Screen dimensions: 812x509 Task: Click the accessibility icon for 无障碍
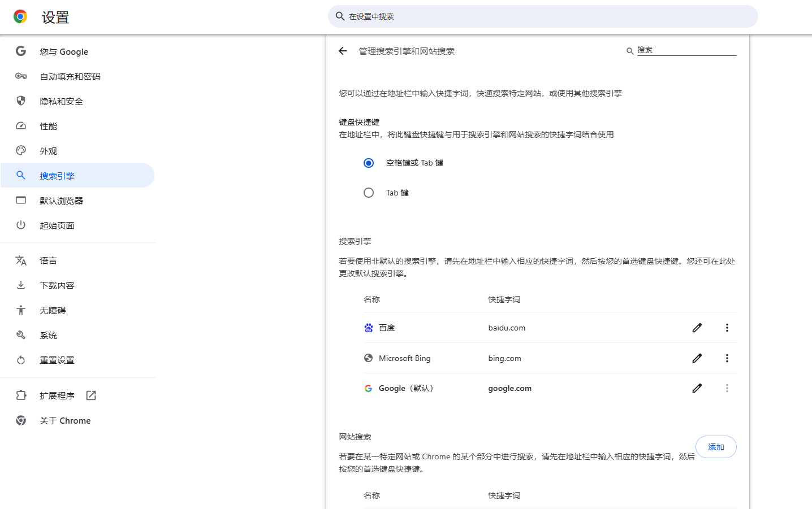click(21, 310)
